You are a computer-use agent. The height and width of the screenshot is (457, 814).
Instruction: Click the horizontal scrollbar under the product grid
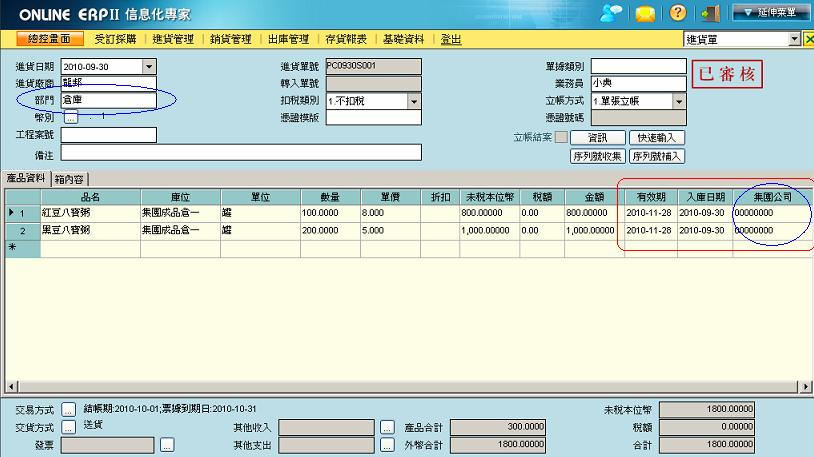pos(400,386)
